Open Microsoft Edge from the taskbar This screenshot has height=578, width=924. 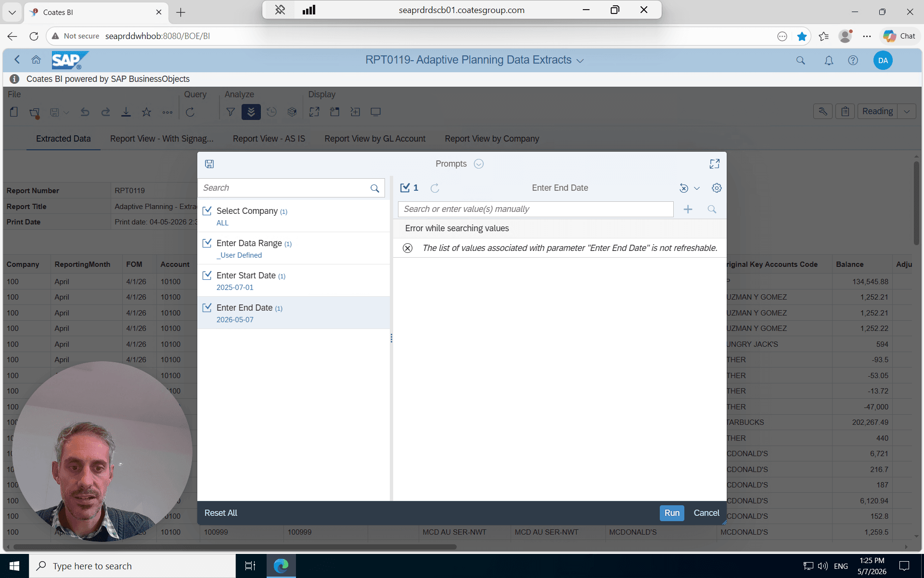point(281,566)
